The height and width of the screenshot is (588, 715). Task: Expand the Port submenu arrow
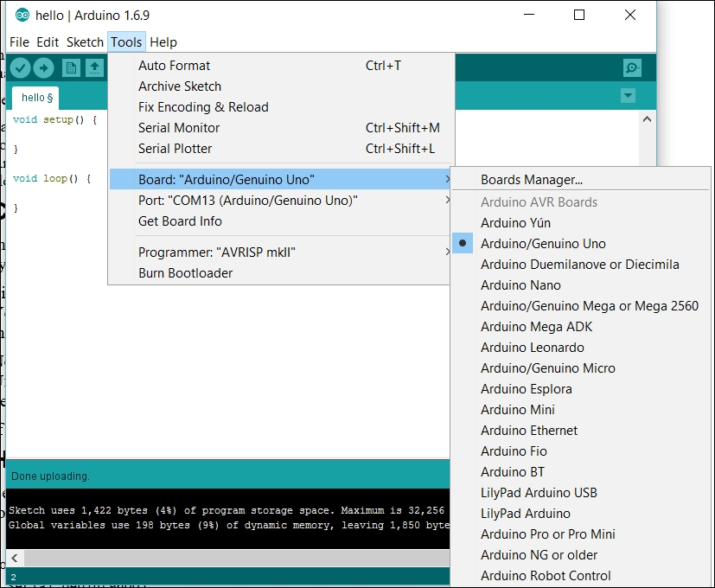tap(447, 200)
